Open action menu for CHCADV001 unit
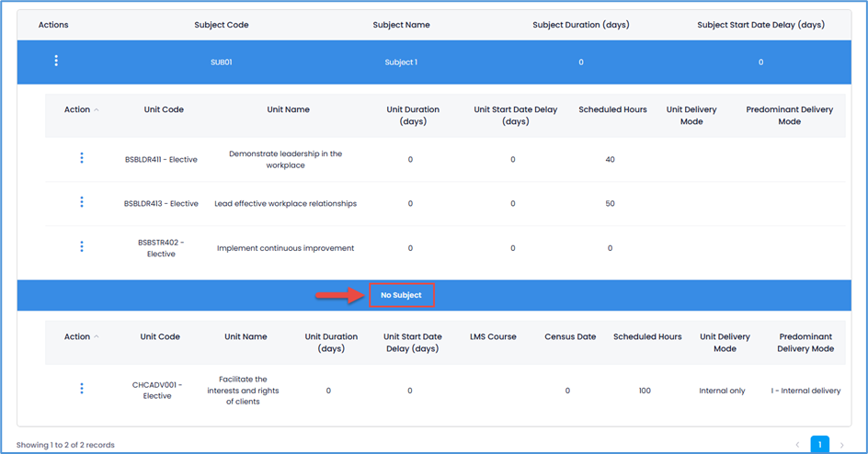This screenshot has height=454, width=868. point(82,389)
